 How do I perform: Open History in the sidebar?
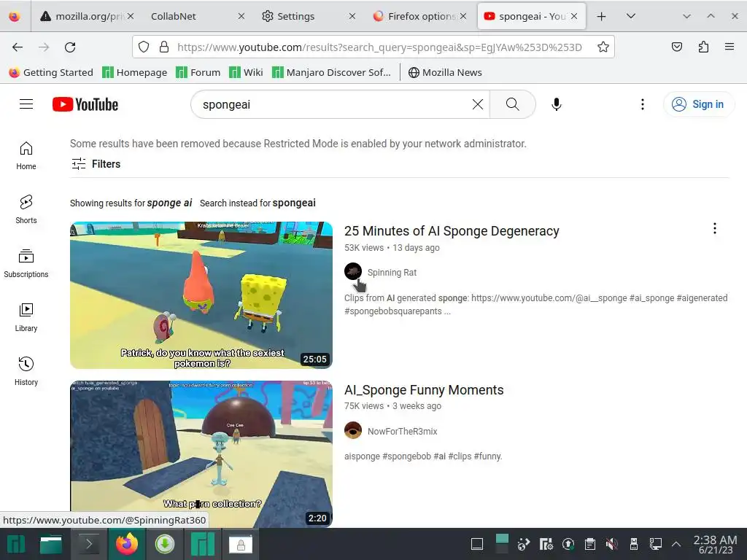click(26, 371)
